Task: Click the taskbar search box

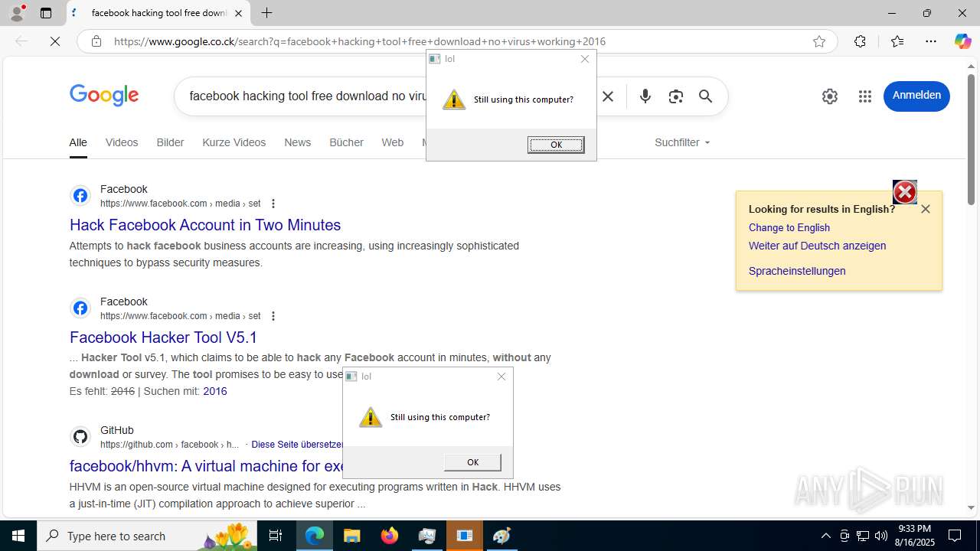Action: (x=147, y=536)
